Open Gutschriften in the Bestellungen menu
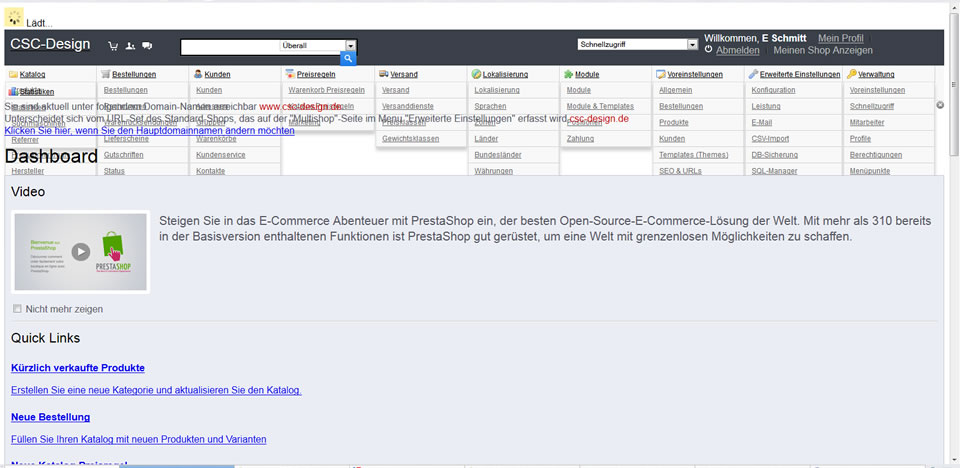 [124, 155]
